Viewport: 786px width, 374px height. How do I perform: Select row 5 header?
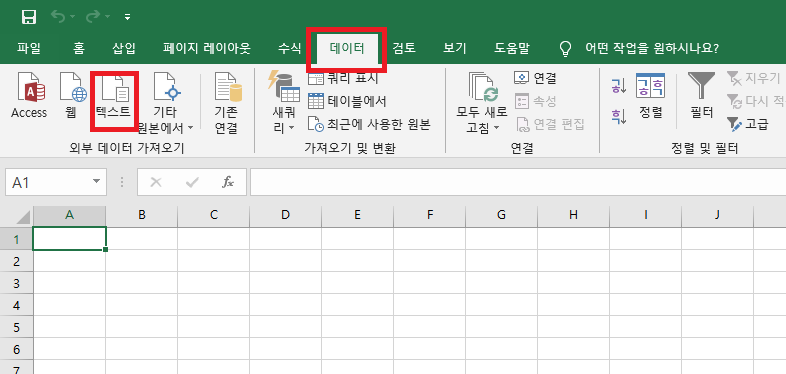point(17,327)
